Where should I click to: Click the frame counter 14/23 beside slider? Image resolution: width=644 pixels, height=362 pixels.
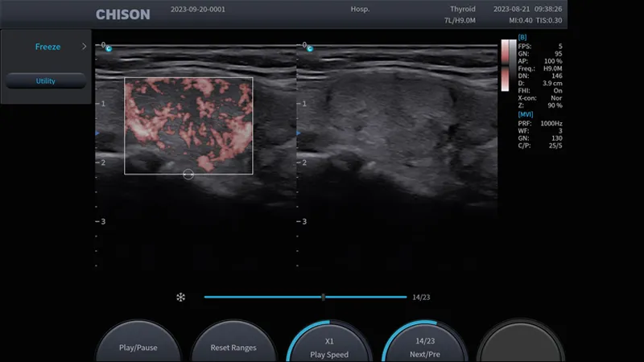tap(421, 297)
